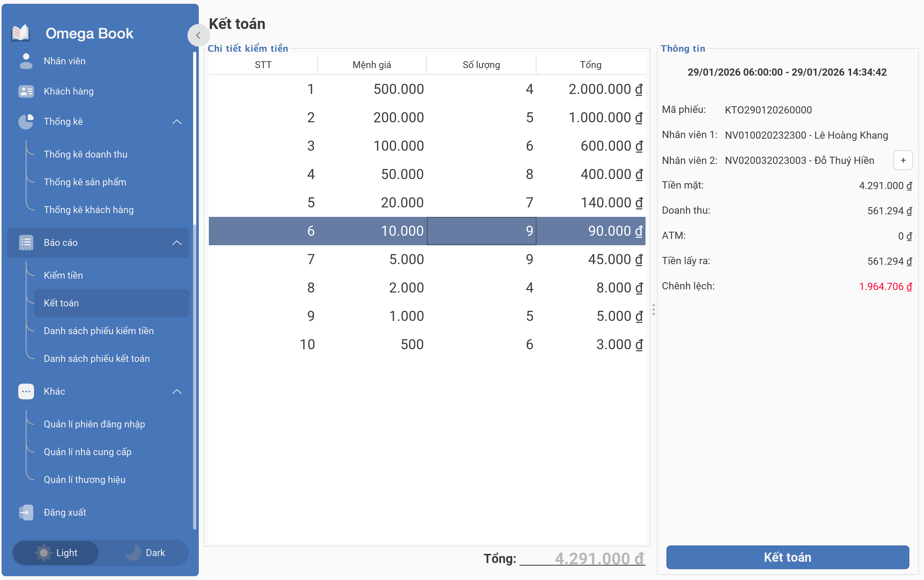
Task: Select the 500.000 denomination row
Action: (427, 89)
